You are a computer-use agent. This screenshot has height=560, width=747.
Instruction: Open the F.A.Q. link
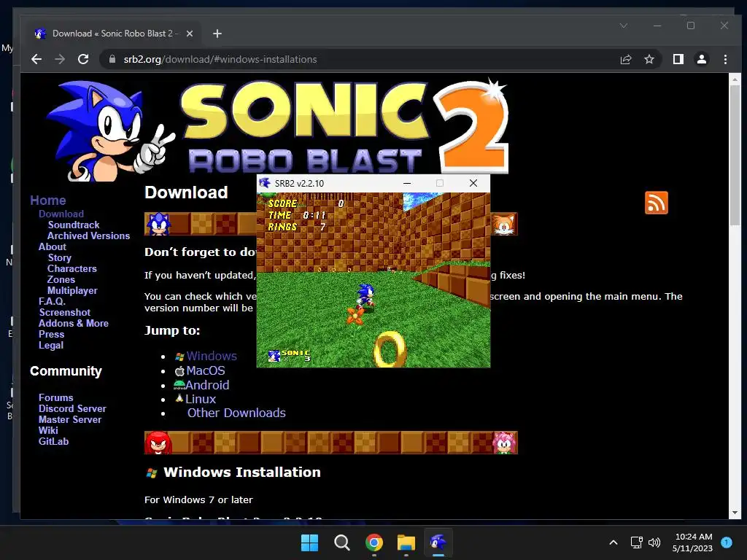pyautogui.click(x=52, y=301)
